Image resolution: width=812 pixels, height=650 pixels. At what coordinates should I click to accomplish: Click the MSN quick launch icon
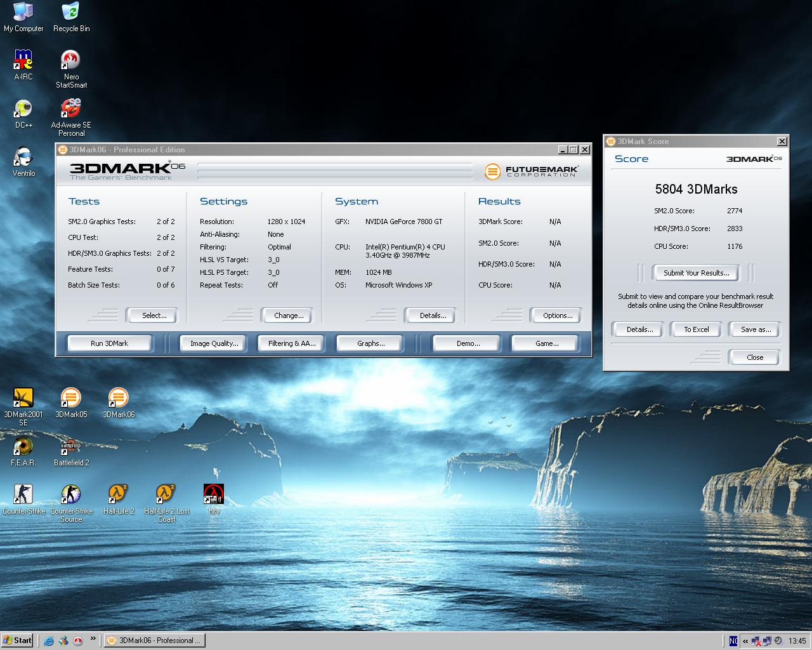coord(63,640)
